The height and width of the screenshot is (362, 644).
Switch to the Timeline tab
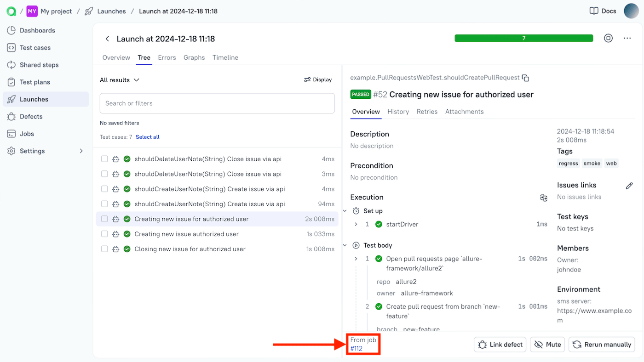click(x=225, y=57)
